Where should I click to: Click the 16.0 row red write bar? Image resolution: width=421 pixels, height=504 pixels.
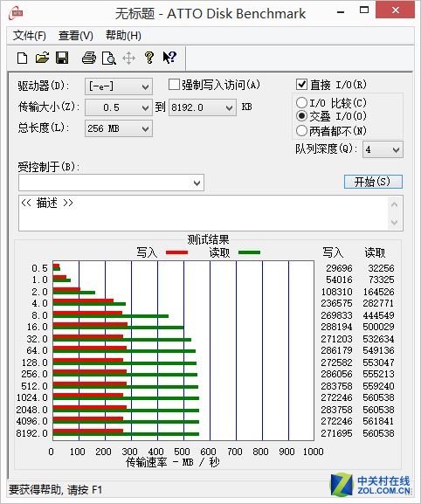[x=90, y=324]
